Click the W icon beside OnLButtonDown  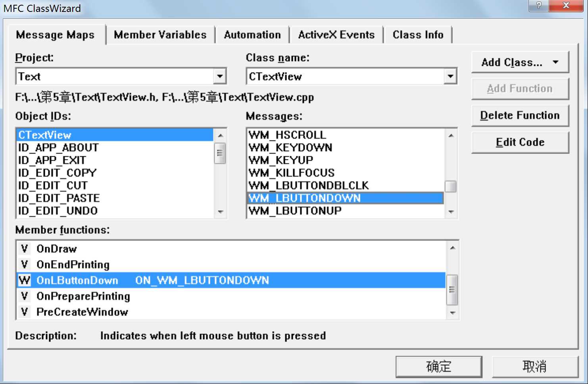point(25,280)
